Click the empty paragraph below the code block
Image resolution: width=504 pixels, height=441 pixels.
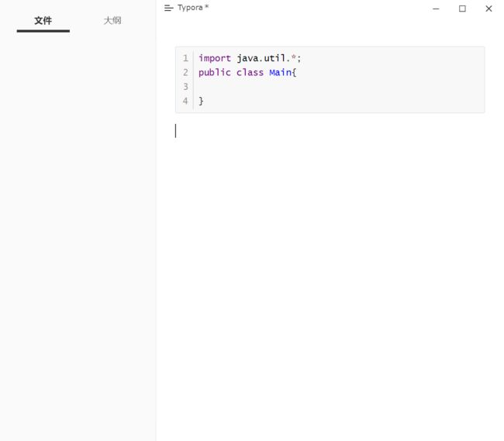coord(330,131)
